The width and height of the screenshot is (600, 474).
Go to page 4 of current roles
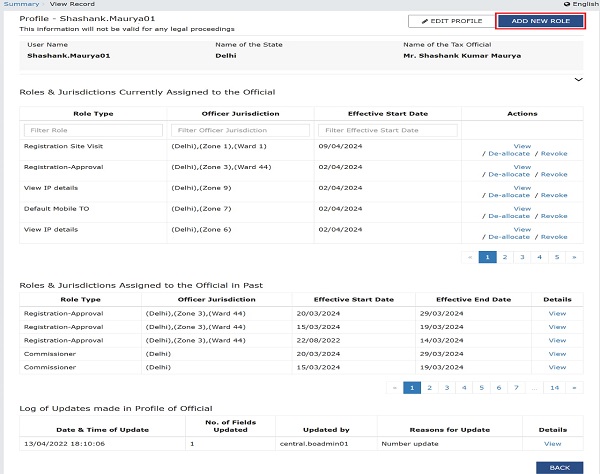click(540, 257)
